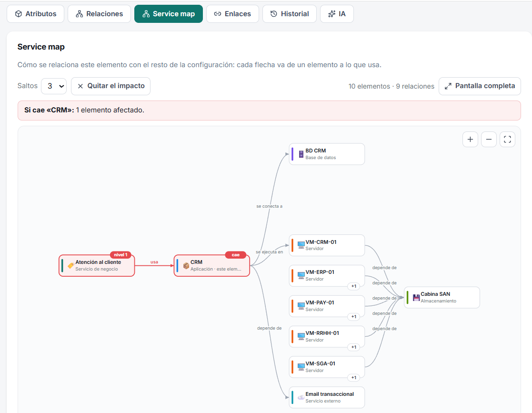This screenshot has width=532, height=413.
Task: Select the CRM application node label
Action: (x=196, y=262)
